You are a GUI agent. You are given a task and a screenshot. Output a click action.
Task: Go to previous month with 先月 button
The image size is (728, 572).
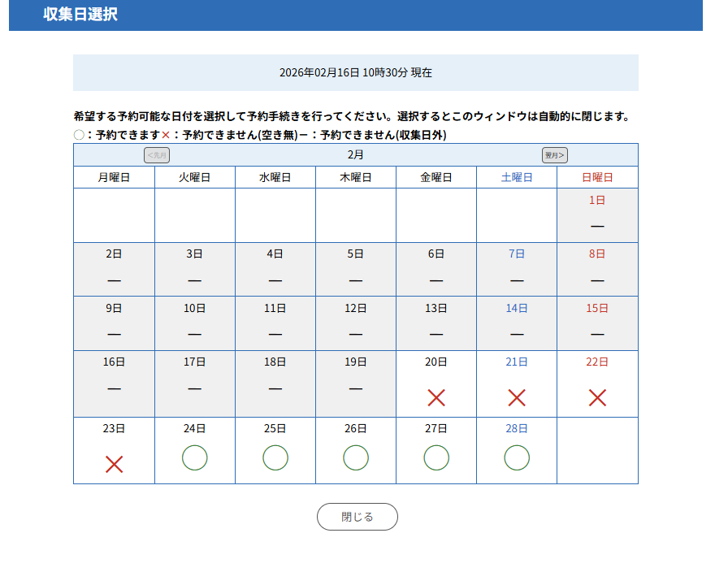point(157,155)
